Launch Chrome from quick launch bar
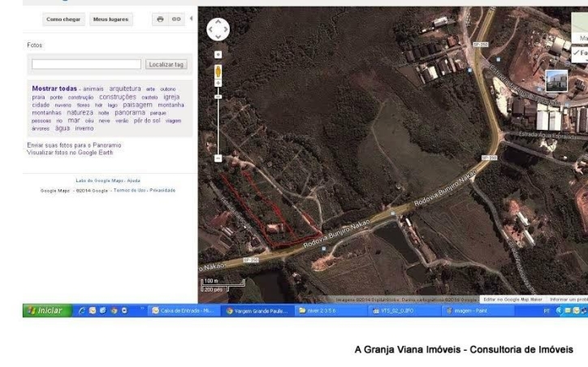 [x=114, y=311]
